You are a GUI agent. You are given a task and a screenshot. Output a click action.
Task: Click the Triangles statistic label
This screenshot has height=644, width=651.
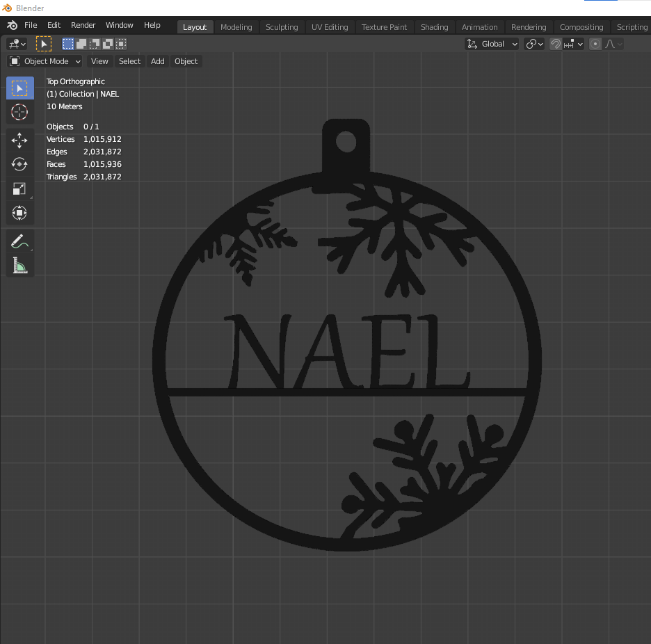pos(61,177)
